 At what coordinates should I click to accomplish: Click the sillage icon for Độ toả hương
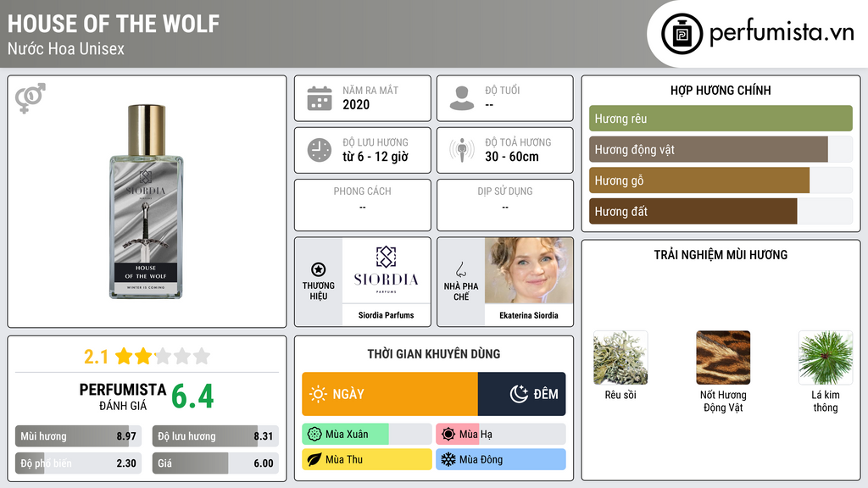[x=462, y=150]
